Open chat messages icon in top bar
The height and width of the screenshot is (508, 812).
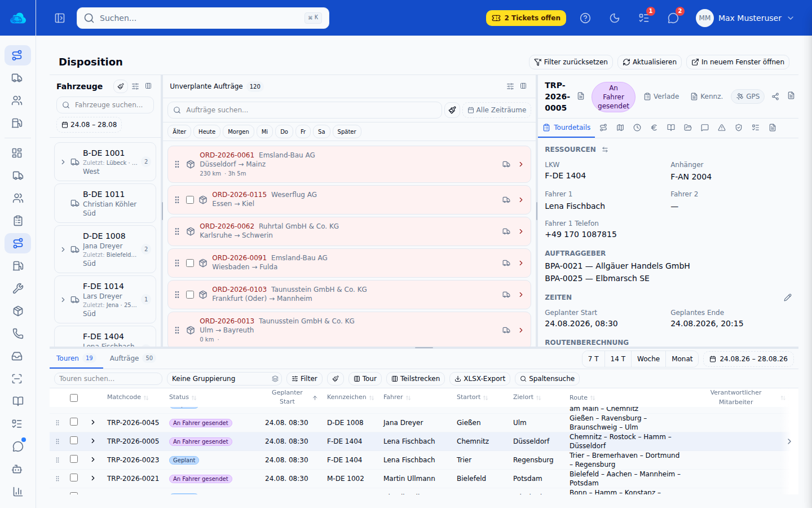tap(673, 18)
